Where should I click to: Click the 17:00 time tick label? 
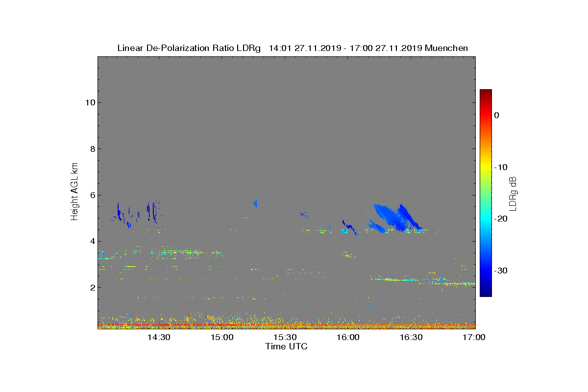474,337
